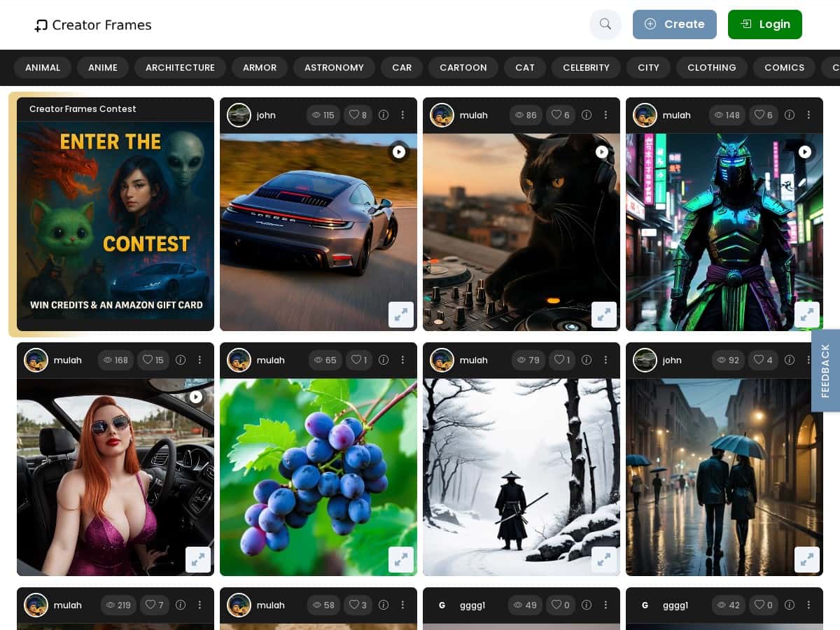Screen dimensions: 840x630
Task: Click the Create button
Action: click(675, 24)
